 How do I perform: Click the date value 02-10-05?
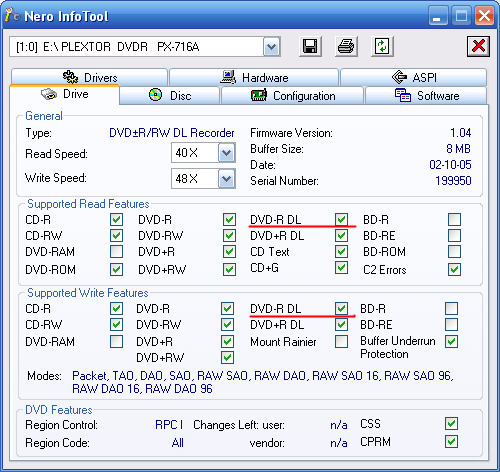[450, 165]
